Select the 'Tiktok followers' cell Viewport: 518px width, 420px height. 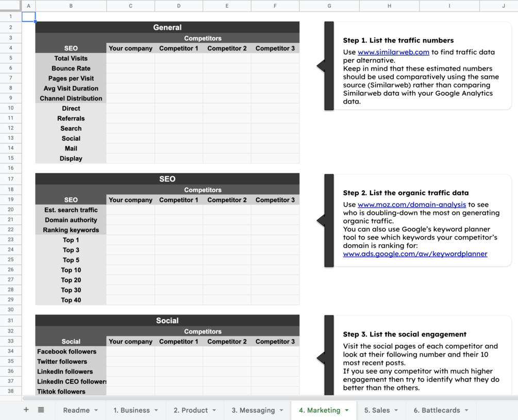[71, 392]
